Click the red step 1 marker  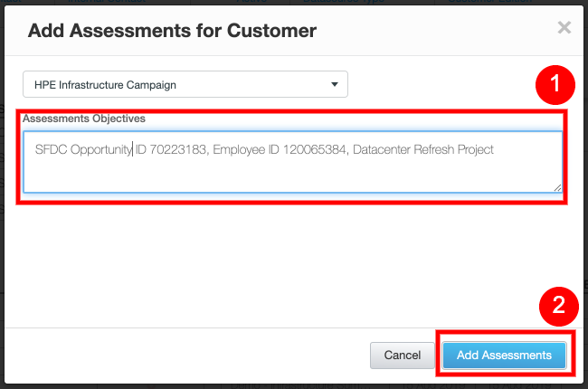(x=553, y=87)
